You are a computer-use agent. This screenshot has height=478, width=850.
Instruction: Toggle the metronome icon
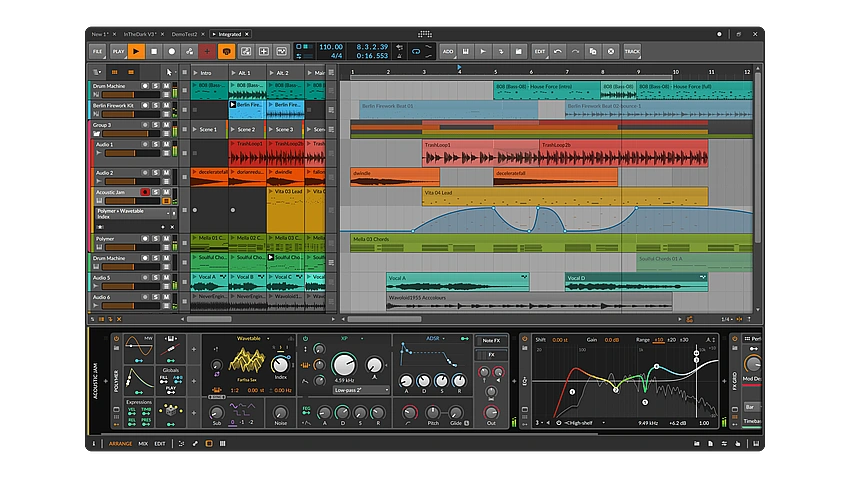[400, 56]
